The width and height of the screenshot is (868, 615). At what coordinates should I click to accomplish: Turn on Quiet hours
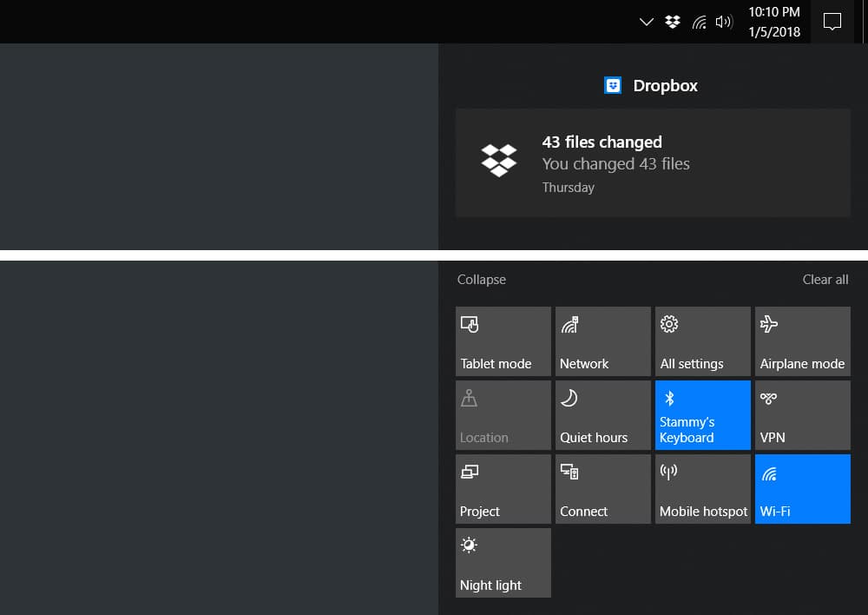coord(603,415)
